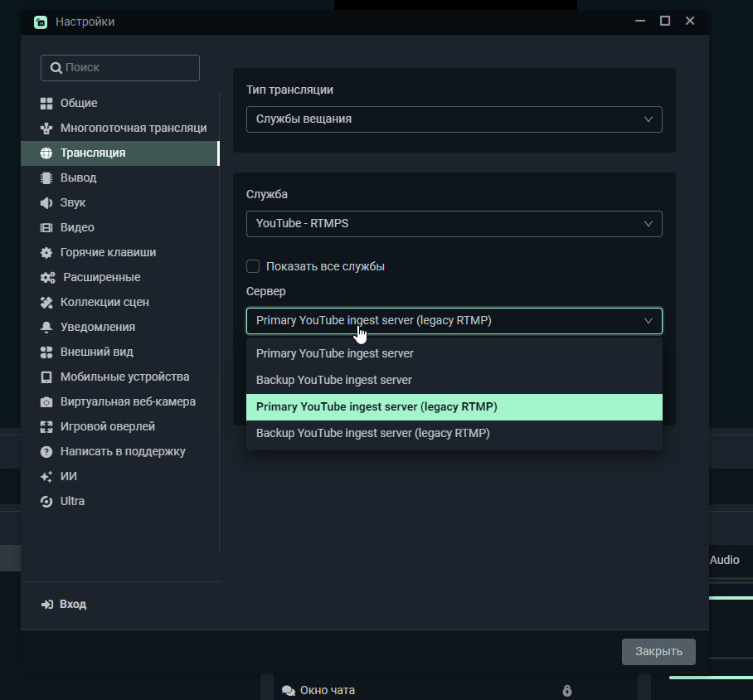
Task: Click the Внешний вид icon
Action: pyautogui.click(x=46, y=352)
